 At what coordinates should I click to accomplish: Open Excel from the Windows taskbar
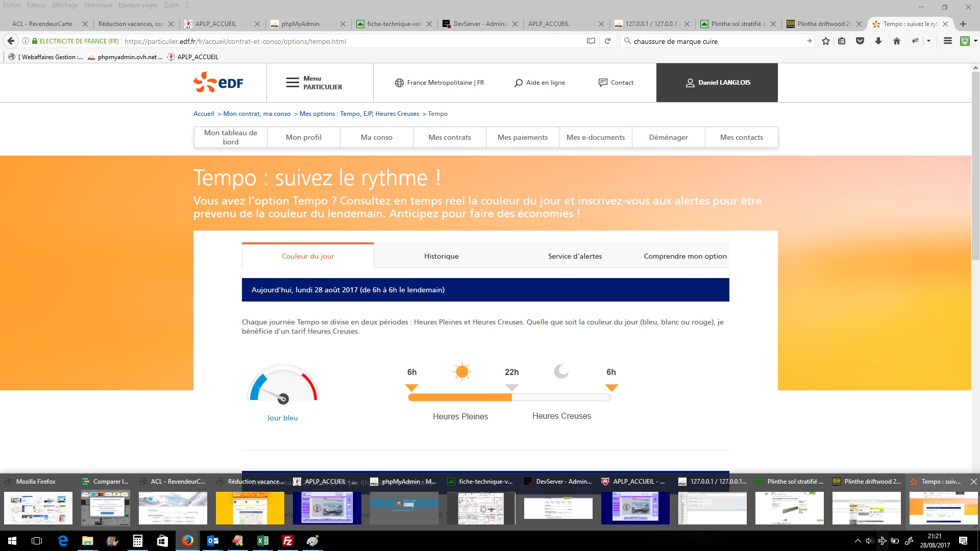[x=263, y=541]
